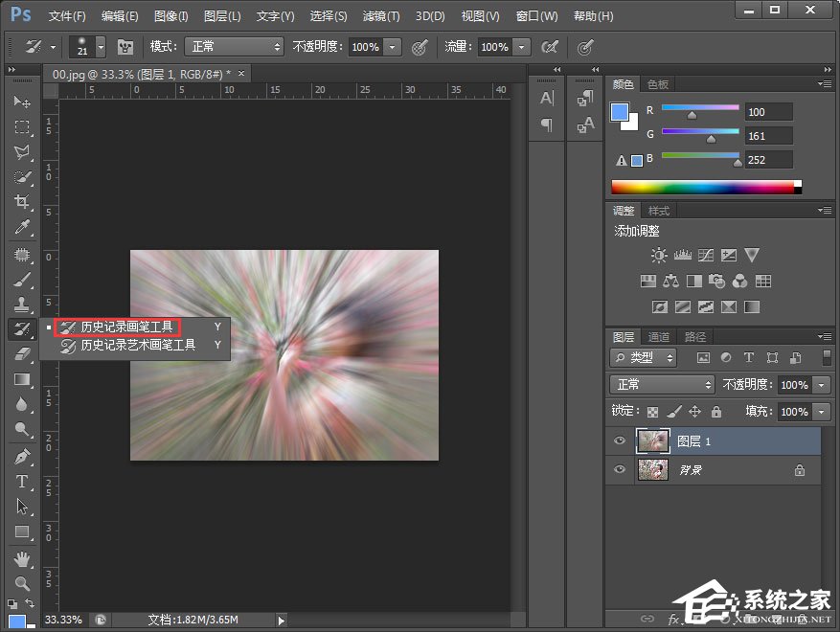Click the Brightness/Contrast adjustment icon

pos(658,255)
